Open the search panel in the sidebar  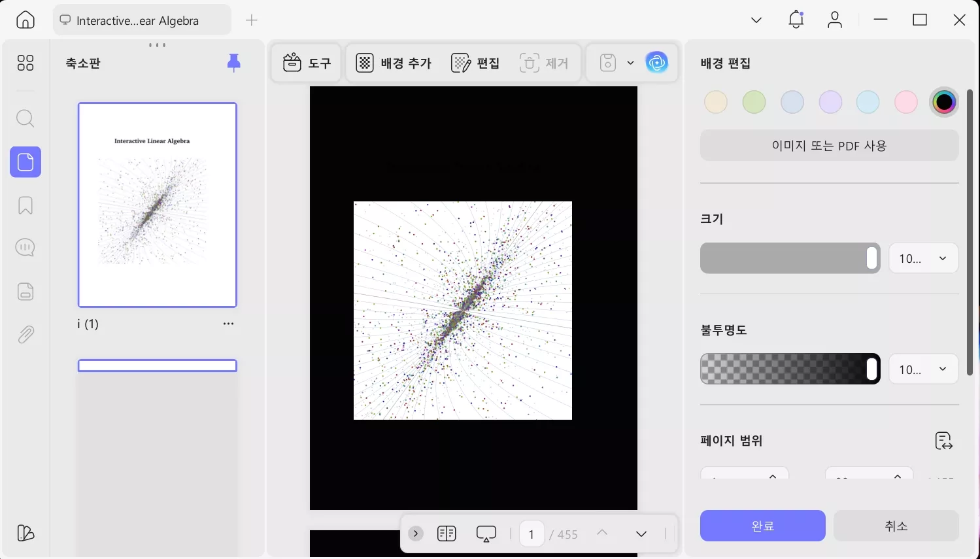25,118
